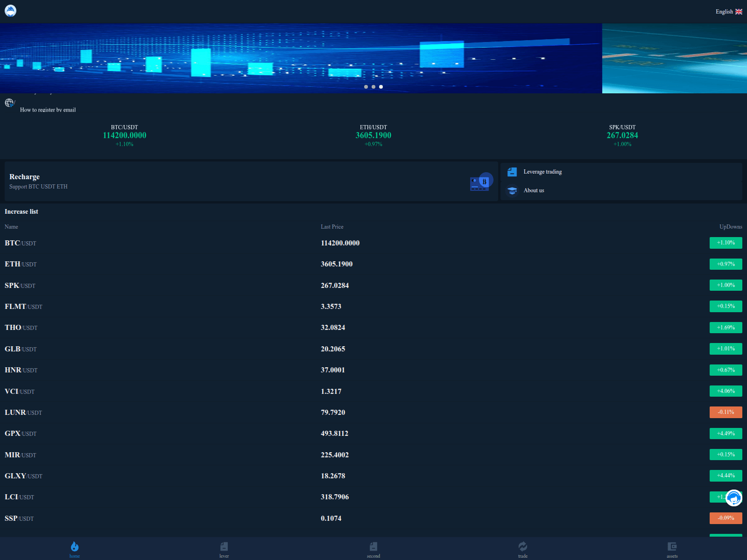The width and height of the screenshot is (747, 560).
Task: Click the Leverage trading book icon
Action: (x=512, y=172)
